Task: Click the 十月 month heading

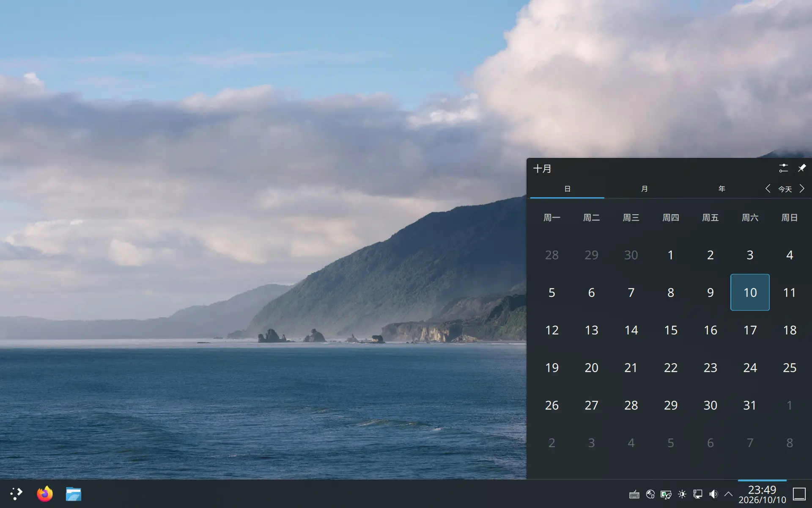Action: [542, 168]
